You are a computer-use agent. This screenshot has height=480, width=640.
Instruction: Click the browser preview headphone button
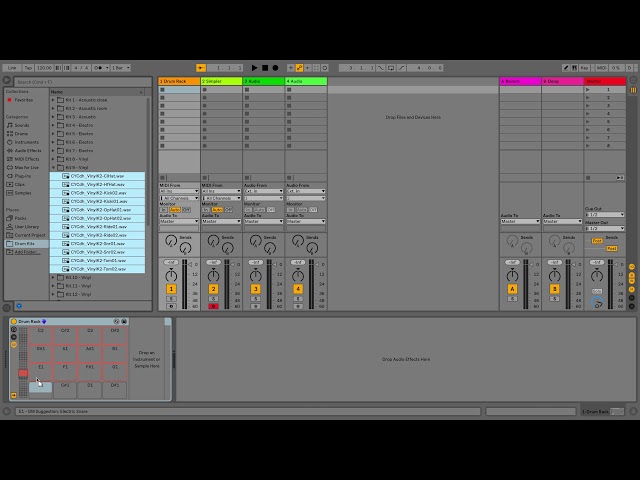(x=19, y=306)
